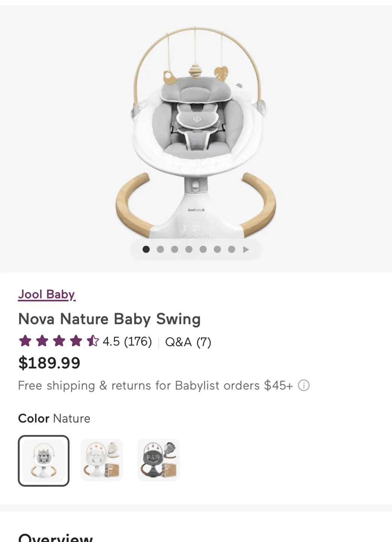The width and height of the screenshot is (392, 542).
Task: Click the Overview section heading
Action: click(x=55, y=537)
